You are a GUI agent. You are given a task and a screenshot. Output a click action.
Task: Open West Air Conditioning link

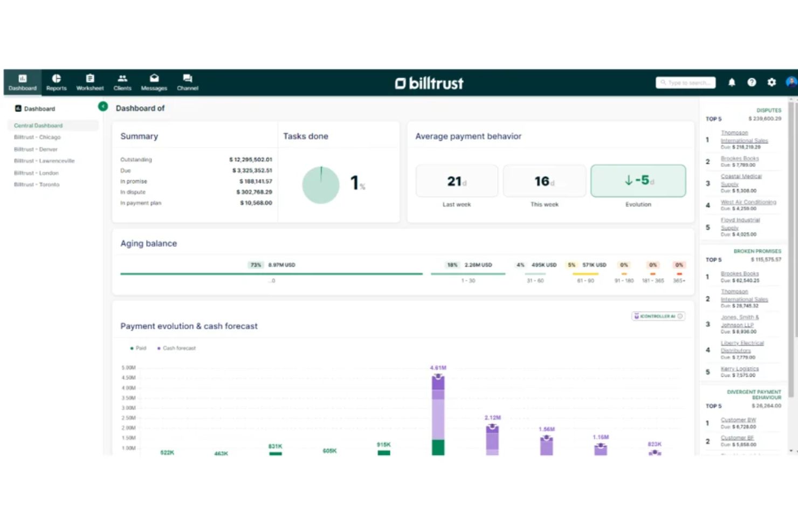tap(748, 202)
